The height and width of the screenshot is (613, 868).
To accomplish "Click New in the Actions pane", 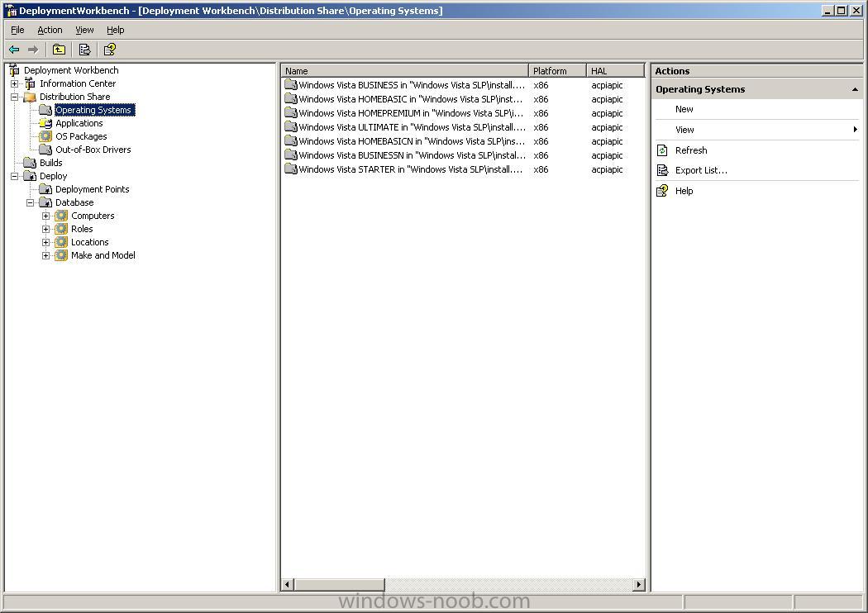I will (x=684, y=109).
